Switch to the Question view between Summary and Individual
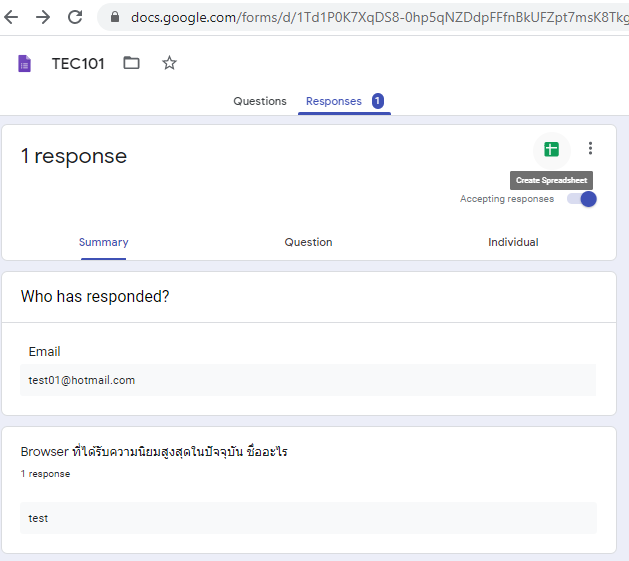 pyautogui.click(x=308, y=242)
